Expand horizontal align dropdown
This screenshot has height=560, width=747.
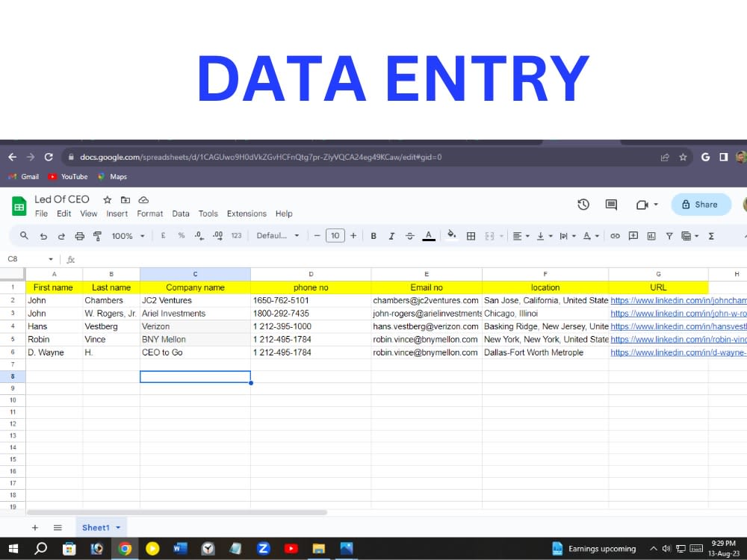point(527,236)
